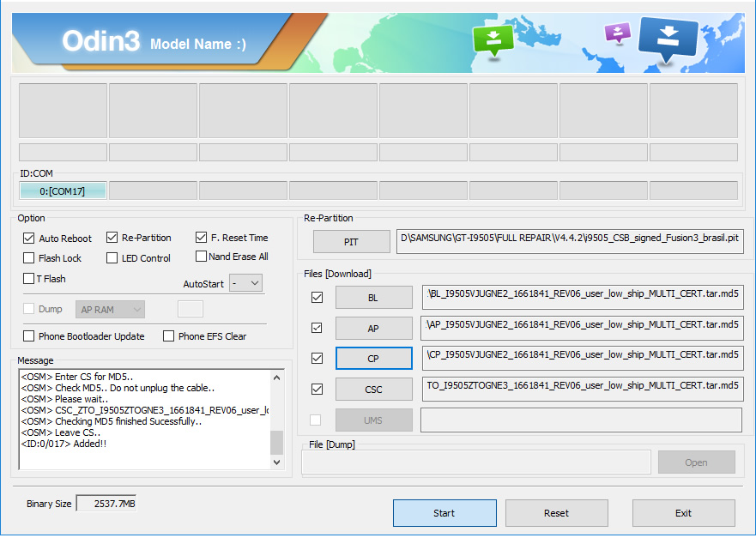Click the blue download icon in banner
Image resolution: width=756 pixels, height=556 pixels.
click(668, 39)
